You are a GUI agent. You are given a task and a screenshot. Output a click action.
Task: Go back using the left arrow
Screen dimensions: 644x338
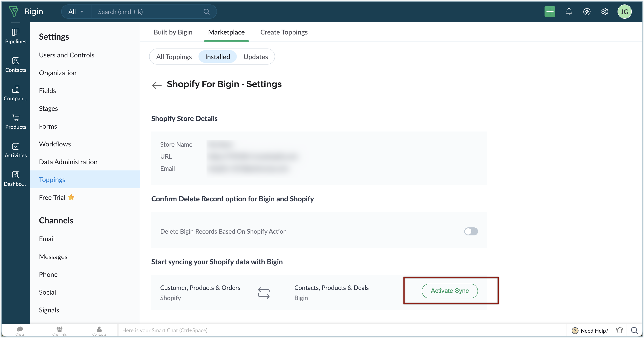(x=157, y=85)
